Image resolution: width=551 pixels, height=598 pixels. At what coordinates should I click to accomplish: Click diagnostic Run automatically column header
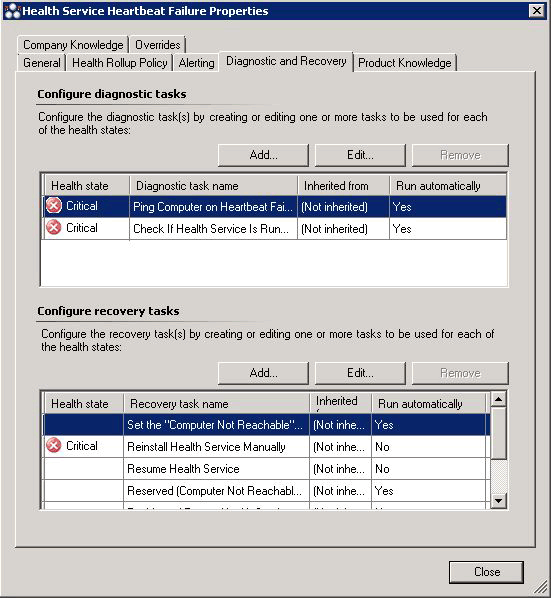point(448,186)
